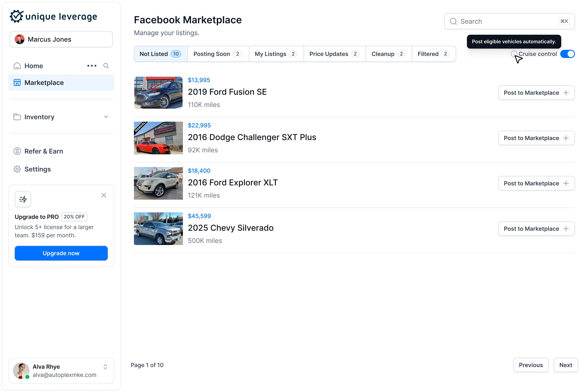
Task: Click the 2019 Ford Fusion SE title
Action: pyautogui.click(x=227, y=92)
